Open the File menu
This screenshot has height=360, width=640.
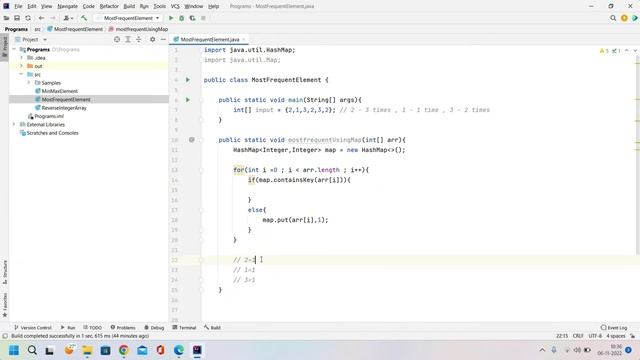[x=18, y=6]
